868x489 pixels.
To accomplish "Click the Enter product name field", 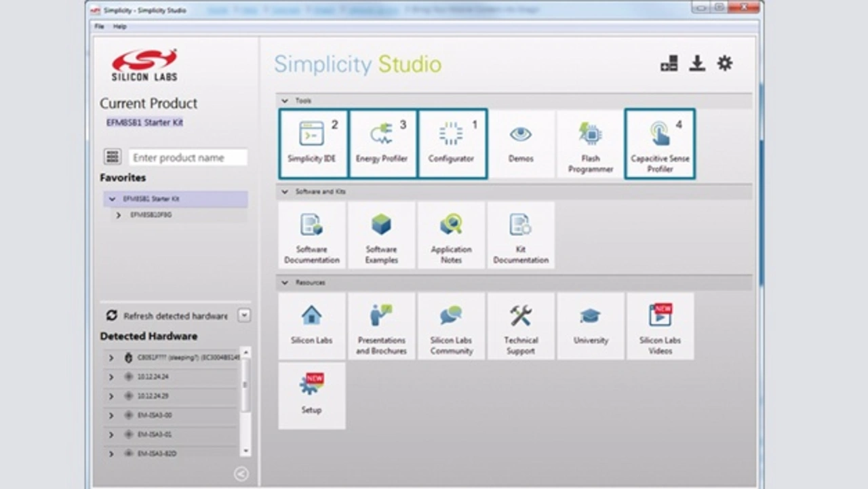I will point(188,157).
